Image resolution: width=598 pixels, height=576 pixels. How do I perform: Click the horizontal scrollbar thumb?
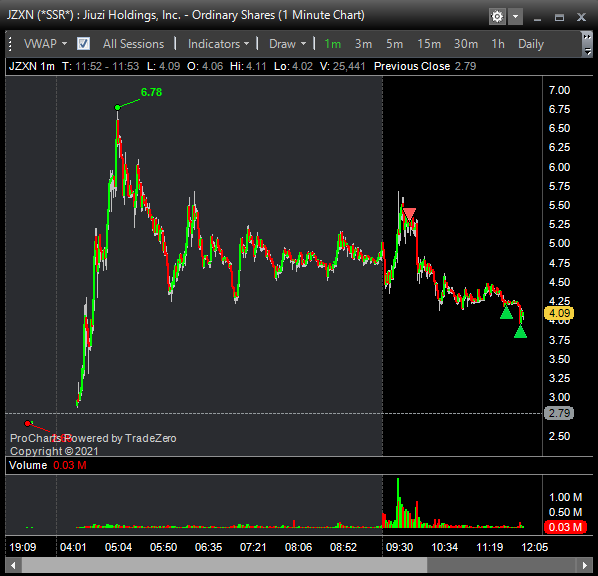point(225,565)
